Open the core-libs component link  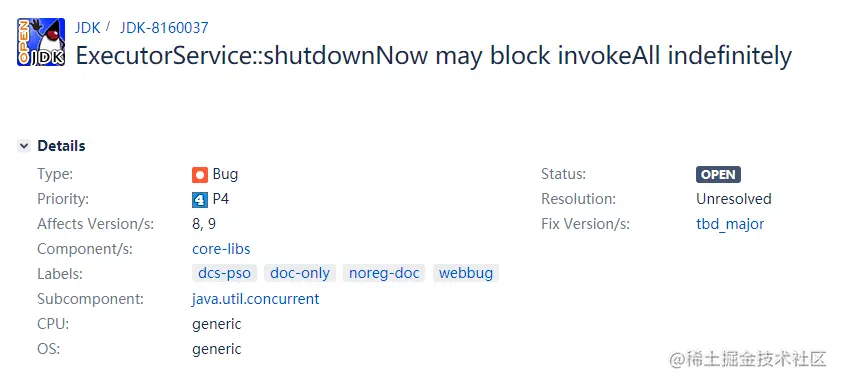click(221, 249)
